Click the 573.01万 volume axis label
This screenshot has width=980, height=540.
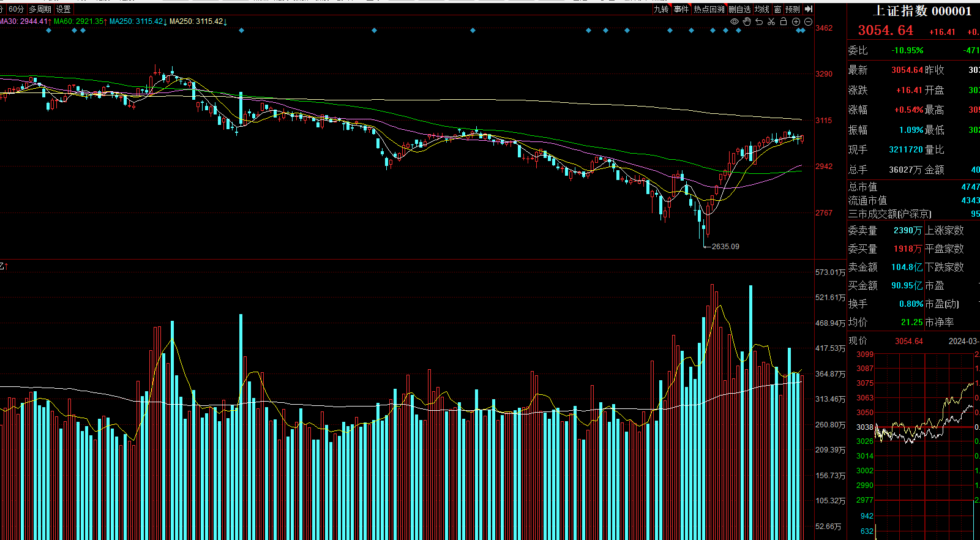coord(831,272)
